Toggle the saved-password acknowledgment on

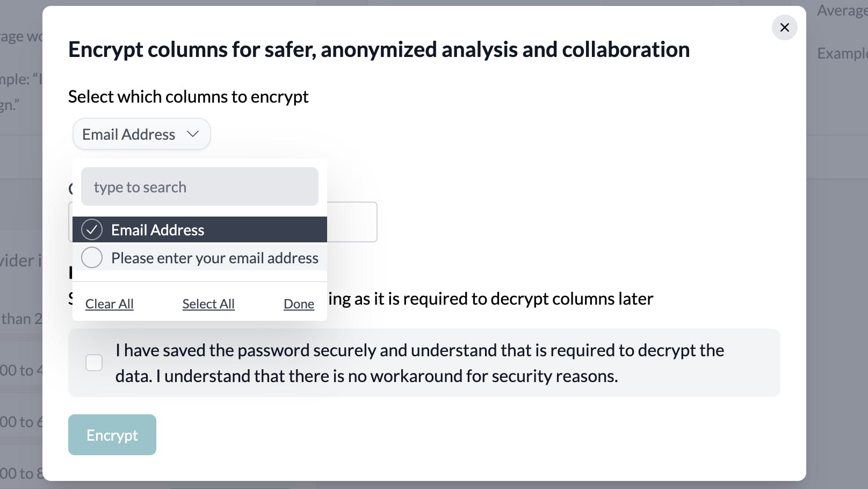(x=94, y=363)
